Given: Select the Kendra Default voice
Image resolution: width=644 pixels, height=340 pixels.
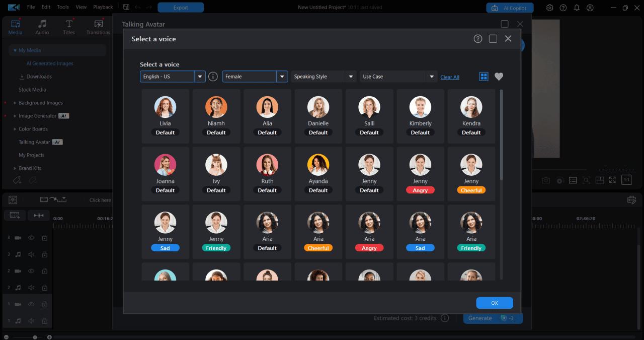Looking at the screenshot, I should tap(471, 116).
